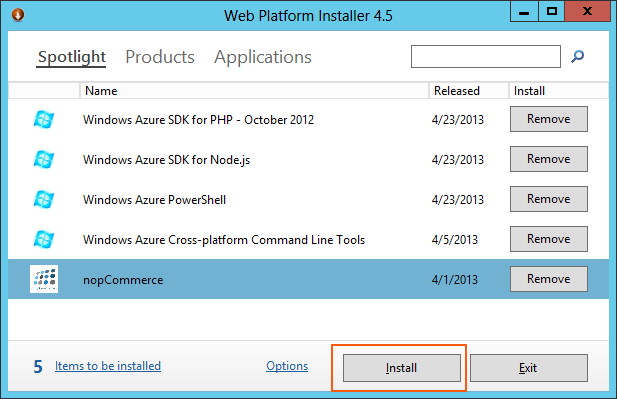Click the Install column header
The width and height of the screenshot is (617, 399).
[x=558, y=91]
